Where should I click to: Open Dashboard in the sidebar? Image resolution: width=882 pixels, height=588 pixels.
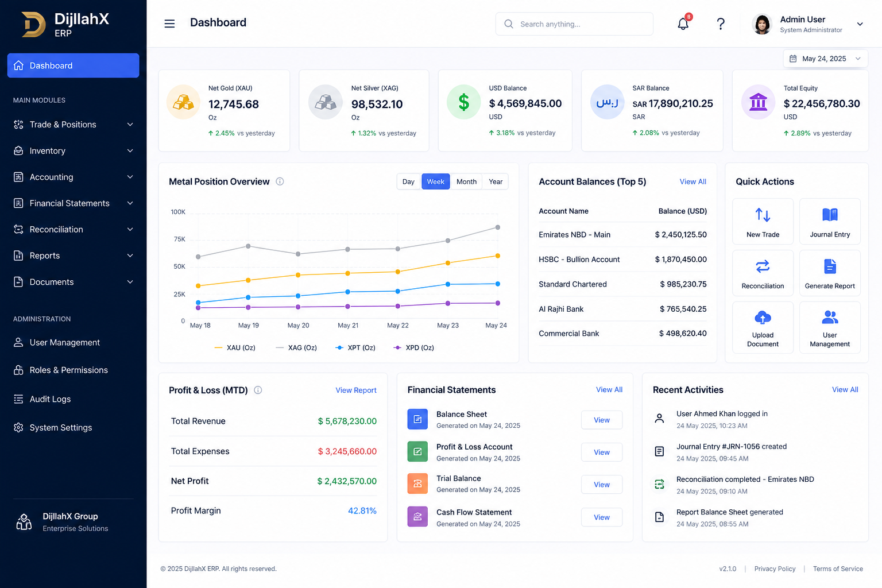[x=73, y=65]
